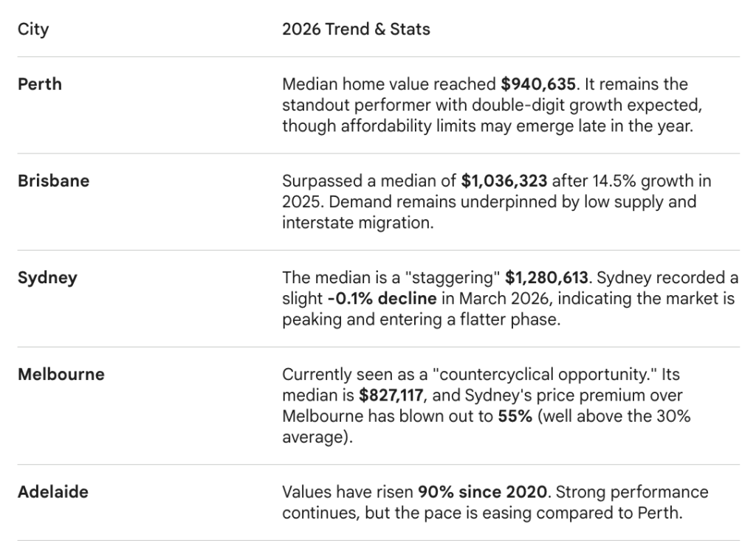Click the "interstate migration" text
Viewport: 756px width, 554px height.
click(358, 223)
